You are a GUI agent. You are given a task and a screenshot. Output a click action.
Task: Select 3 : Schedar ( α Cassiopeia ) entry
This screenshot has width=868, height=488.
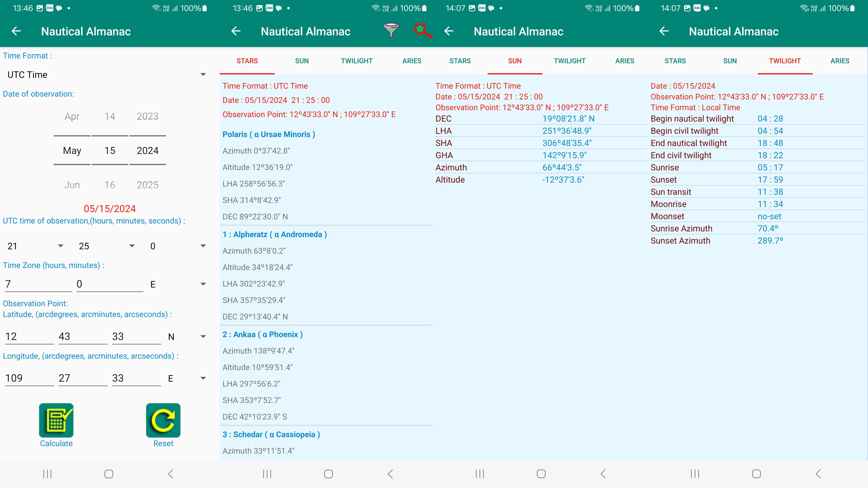click(x=271, y=434)
